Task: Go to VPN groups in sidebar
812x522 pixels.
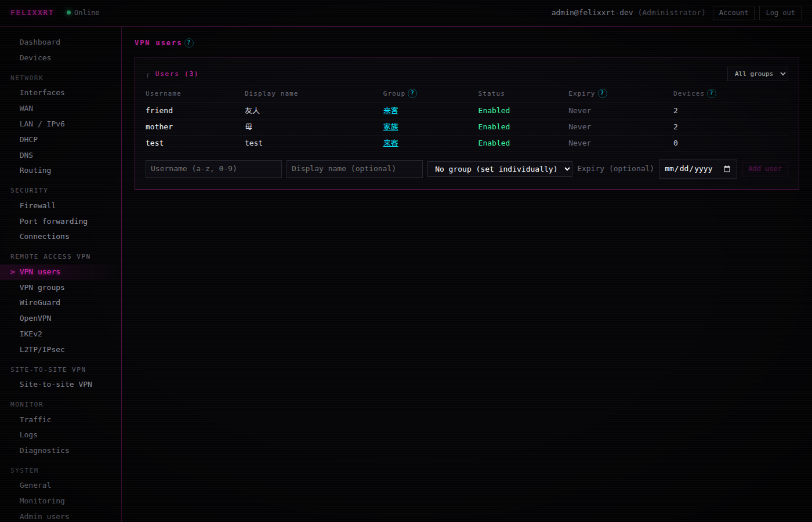Action: pos(42,288)
